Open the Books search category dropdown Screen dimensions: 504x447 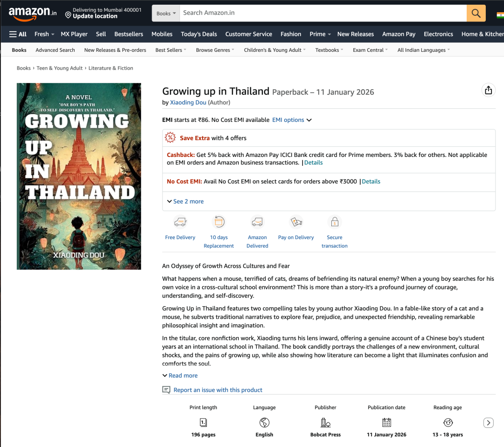point(166,13)
